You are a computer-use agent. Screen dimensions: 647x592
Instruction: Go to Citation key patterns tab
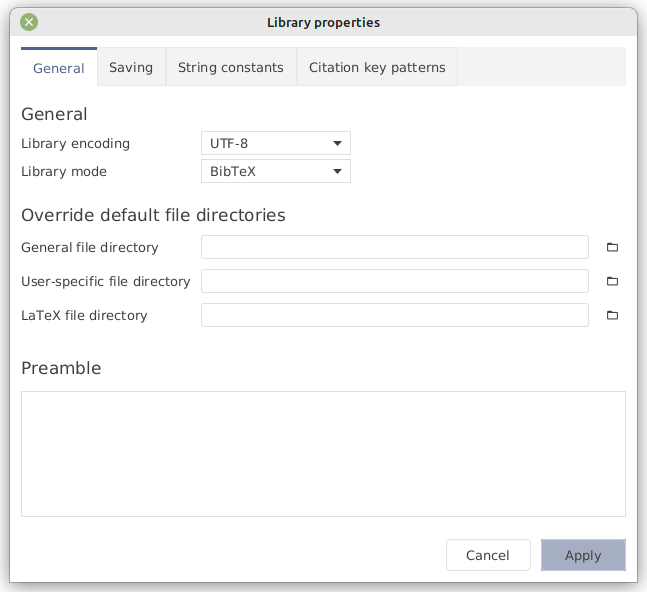[378, 67]
